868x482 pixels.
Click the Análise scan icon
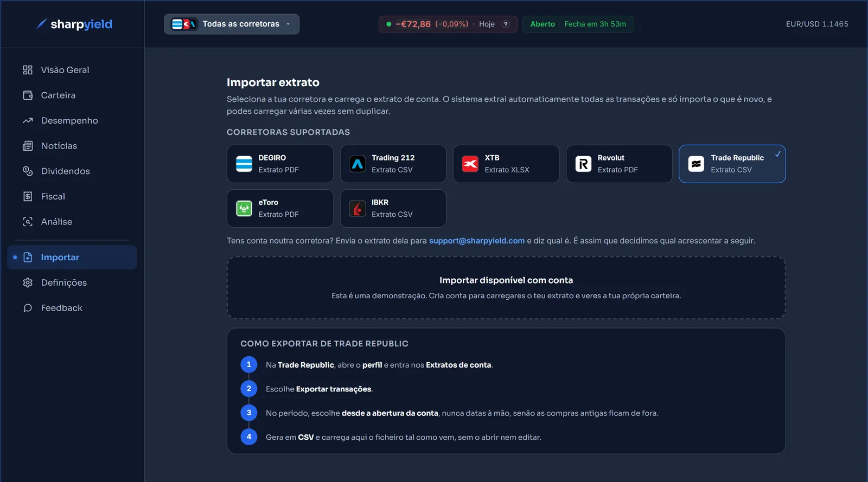pos(28,222)
